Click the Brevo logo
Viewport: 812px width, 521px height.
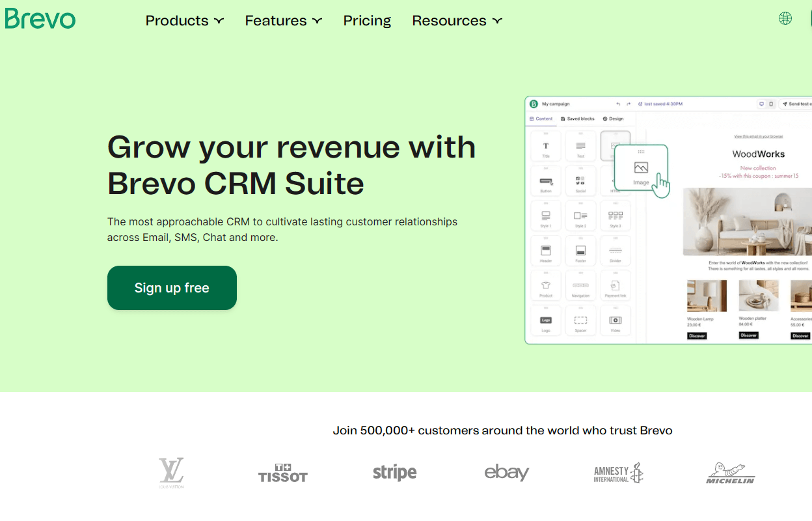tap(40, 19)
